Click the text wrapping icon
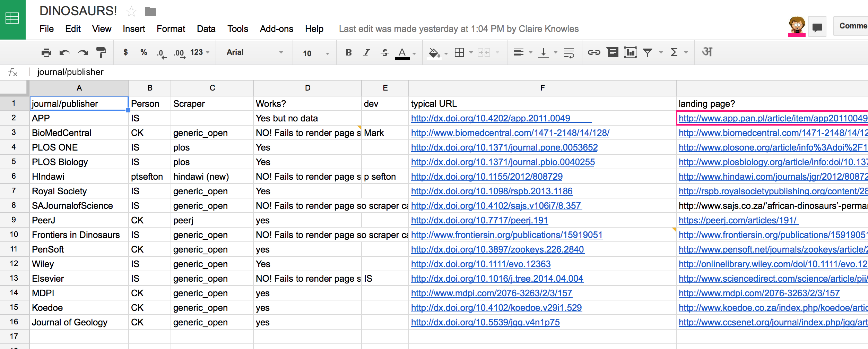The width and height of the screenshot is (868, 349). 569,53
